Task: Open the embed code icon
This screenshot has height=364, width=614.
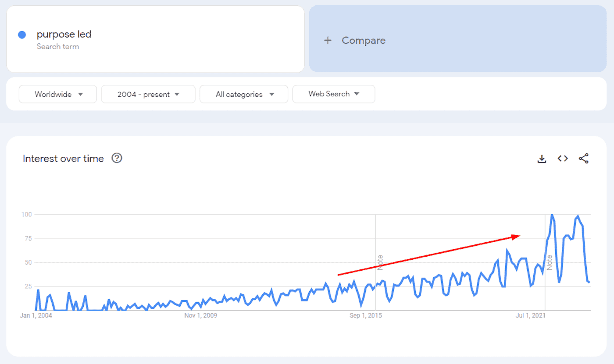Action: click(x=563, y=159)
